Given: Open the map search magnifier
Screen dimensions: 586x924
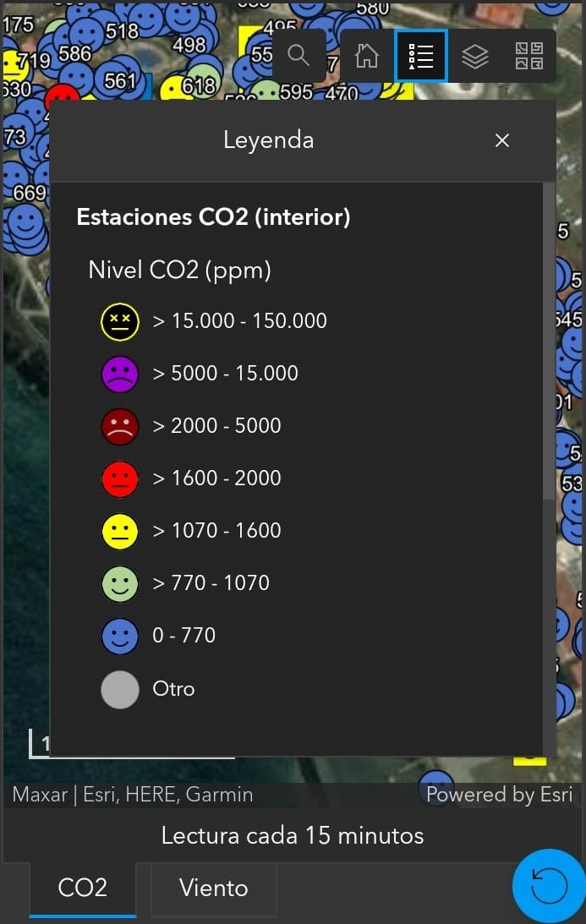Looking at the screenshot, I should tap(298, 56).
